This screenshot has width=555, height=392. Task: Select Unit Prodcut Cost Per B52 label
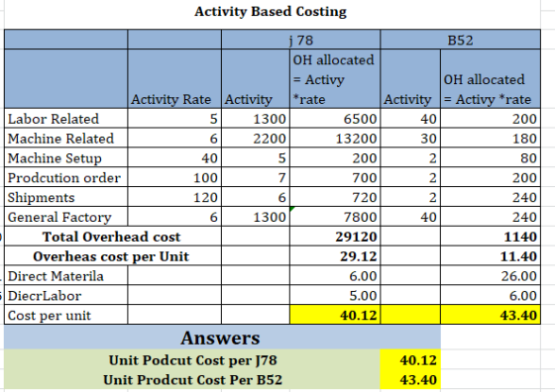coord(192,379)
